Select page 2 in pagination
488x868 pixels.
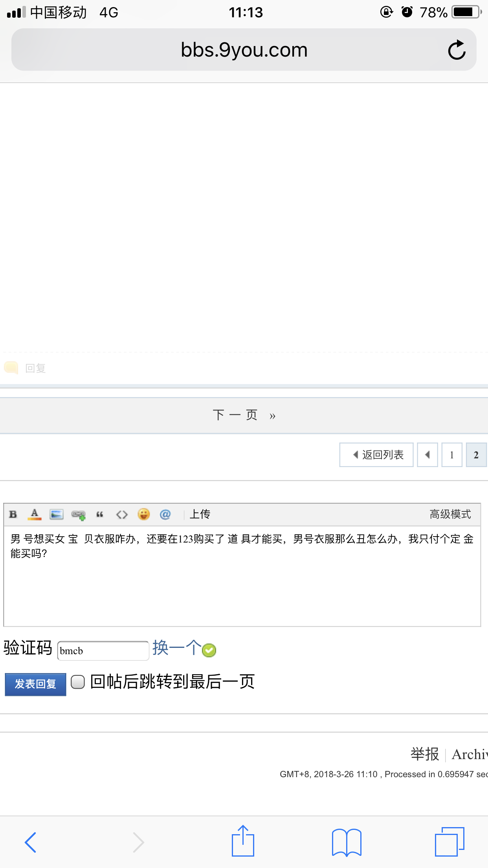[x=476, y=455]
